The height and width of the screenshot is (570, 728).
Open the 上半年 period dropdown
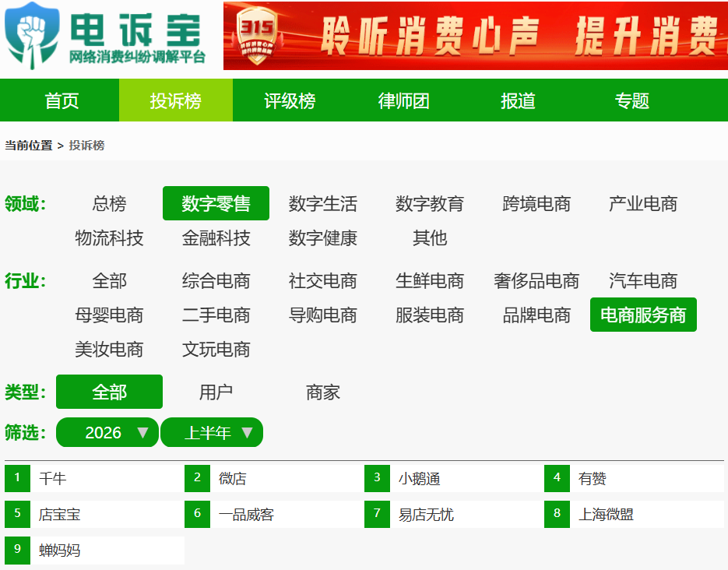click(x=212, y=432)
